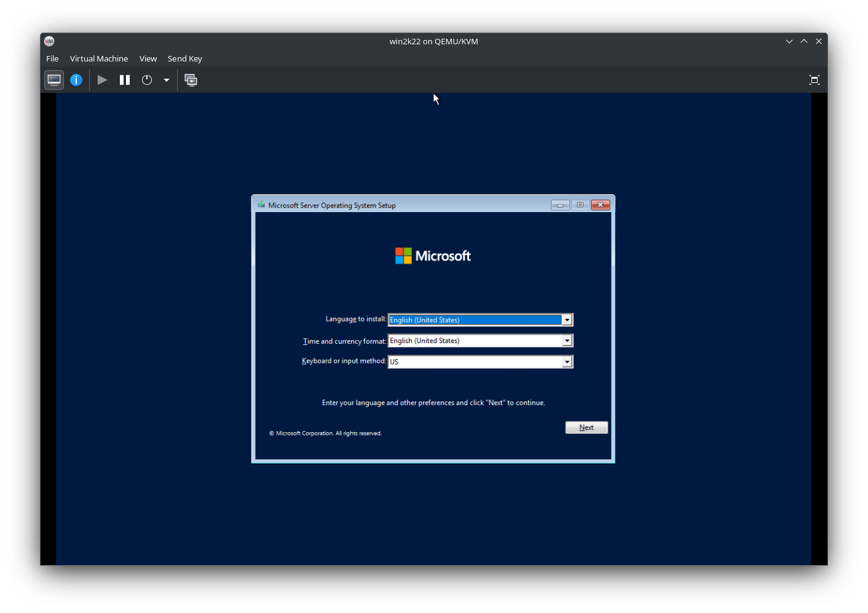
Task: Open the Time and currency format dropdown
Action: (566, 341)
